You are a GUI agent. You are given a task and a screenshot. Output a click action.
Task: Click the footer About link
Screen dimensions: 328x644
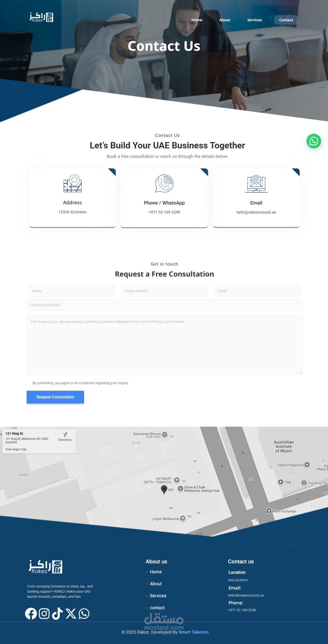pyautogui.click(x=156, y=584)
